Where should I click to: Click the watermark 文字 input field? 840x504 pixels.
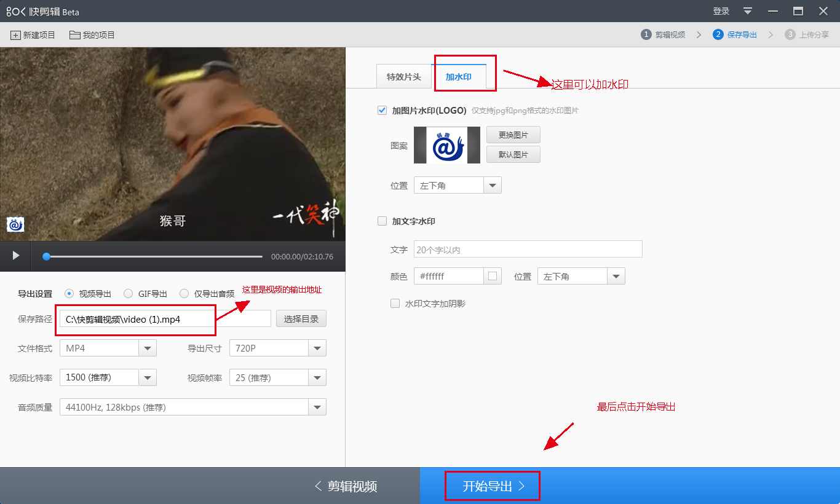click(x=528, y=250)
